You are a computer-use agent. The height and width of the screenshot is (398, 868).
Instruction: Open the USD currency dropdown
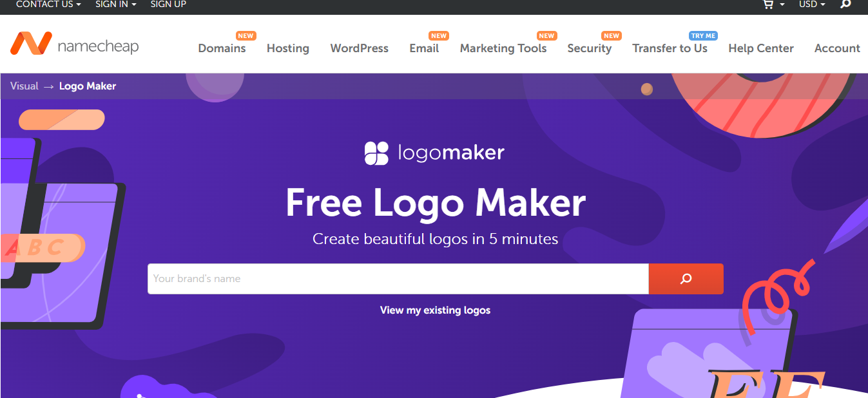[x=812, y=5]
